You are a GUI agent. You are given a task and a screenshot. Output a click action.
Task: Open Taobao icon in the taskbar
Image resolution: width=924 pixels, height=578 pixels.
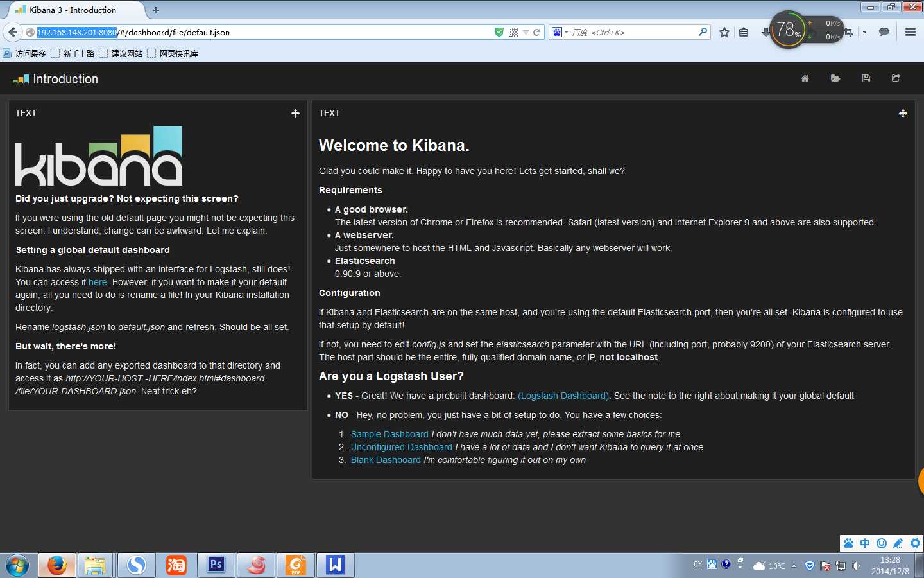tap(176, 565)
